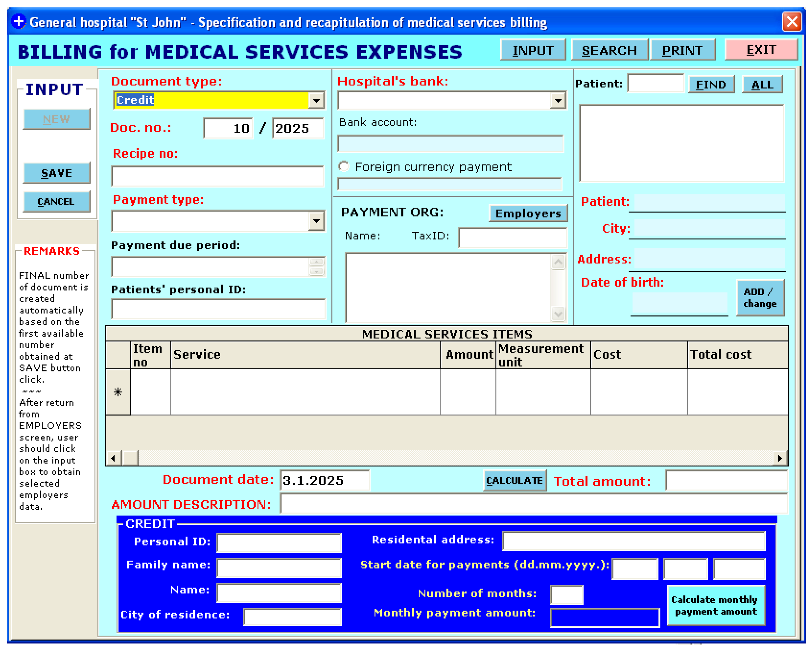Click the ALL patients button
Viewport: 812px width, 651px height.
click(x=763, y=84)
